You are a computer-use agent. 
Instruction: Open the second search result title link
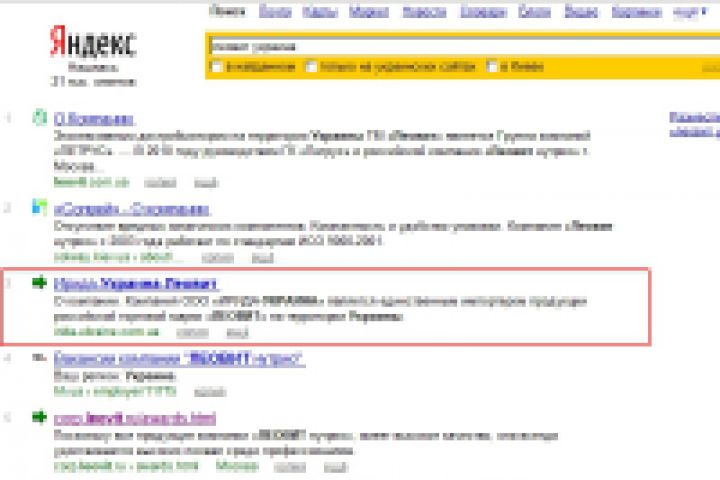[x=132, y=210]
